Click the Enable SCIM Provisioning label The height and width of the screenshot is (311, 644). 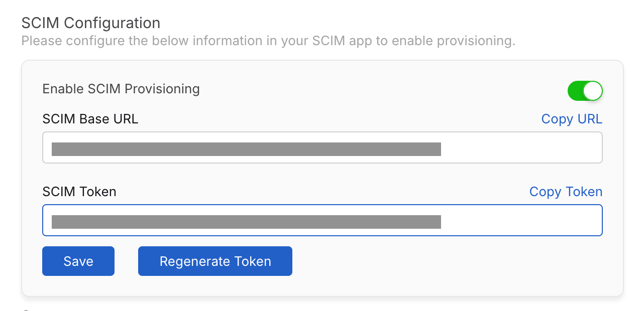pyautogui.click(x=121, y=89)
